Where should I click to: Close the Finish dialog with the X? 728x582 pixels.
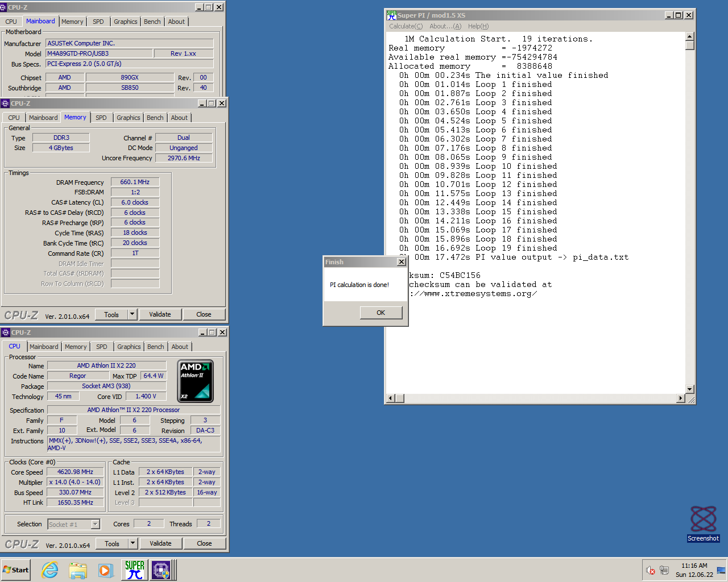[402, 262]
